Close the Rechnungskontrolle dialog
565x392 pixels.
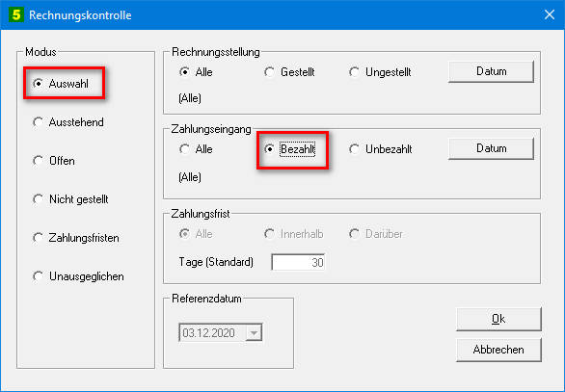click(x=550, y=14)
